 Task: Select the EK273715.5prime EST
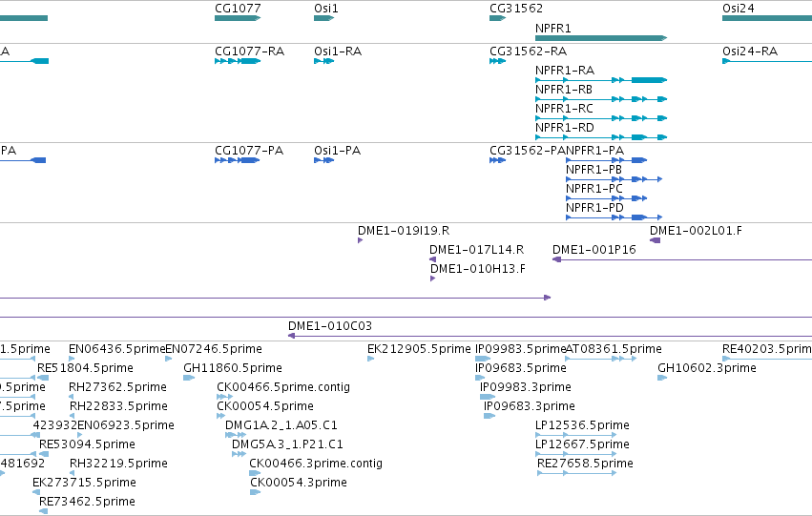pyautogui.click(x=36, y=491)
